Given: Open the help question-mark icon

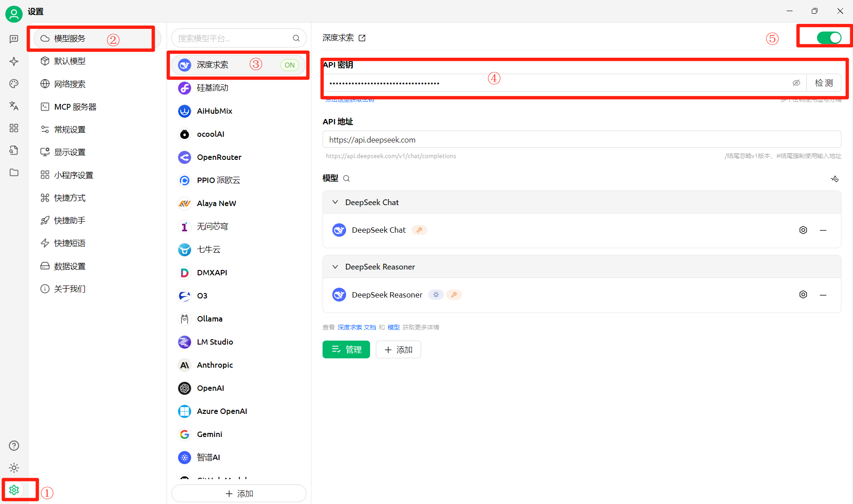Looking at the screenshot, I should coord(14,445).
